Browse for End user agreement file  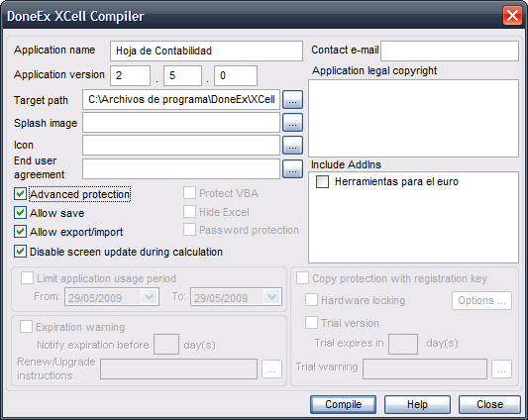[x=292, y=169]
